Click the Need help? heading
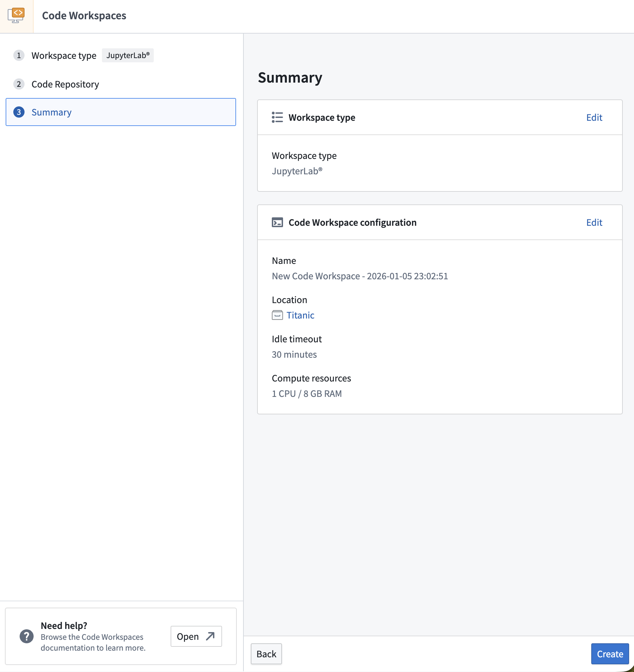 [x=64, y=625]
